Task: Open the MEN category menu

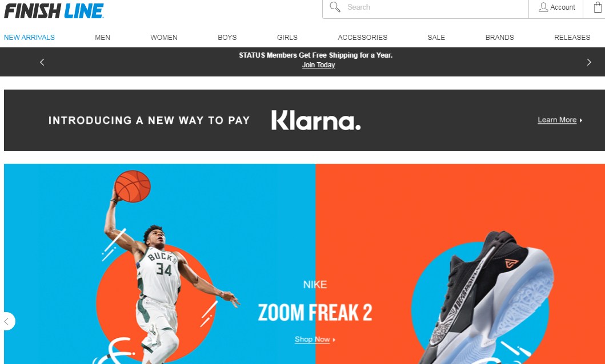Action: pos(103,37)
